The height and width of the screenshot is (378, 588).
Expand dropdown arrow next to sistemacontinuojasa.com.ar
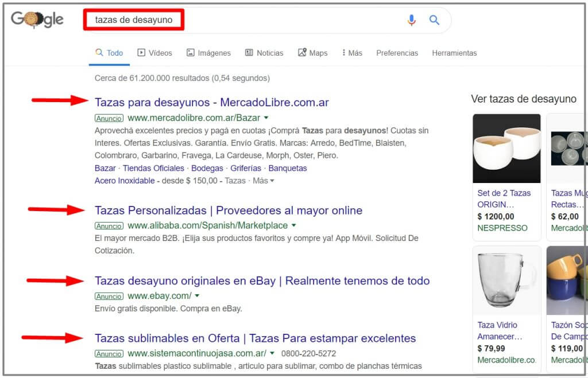pos(272,353)
